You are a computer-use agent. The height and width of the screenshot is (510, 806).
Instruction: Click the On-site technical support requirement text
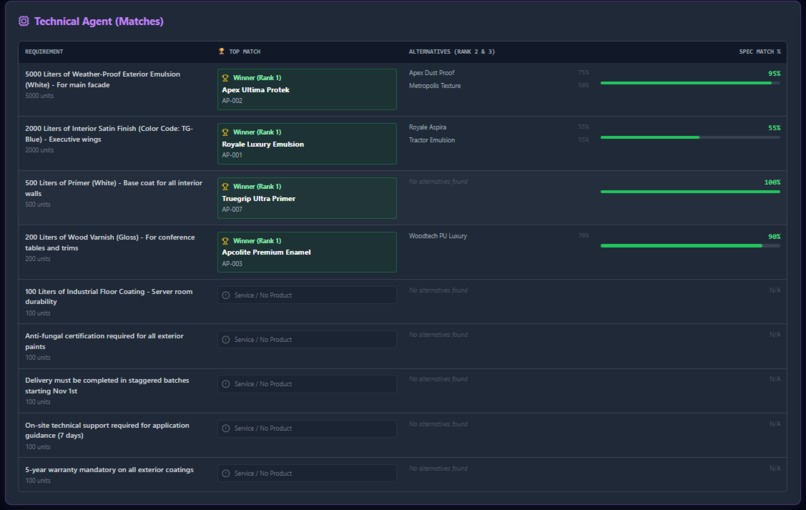pos(107,430)
